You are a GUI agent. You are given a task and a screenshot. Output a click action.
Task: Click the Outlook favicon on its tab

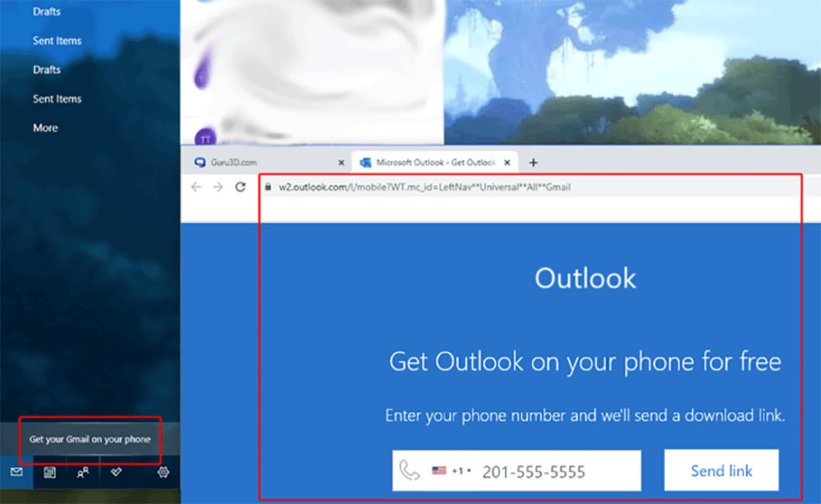[x=365, y=163]
